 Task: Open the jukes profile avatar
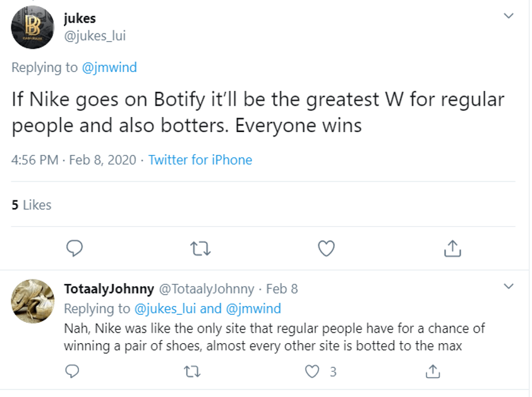click(33, 27)
